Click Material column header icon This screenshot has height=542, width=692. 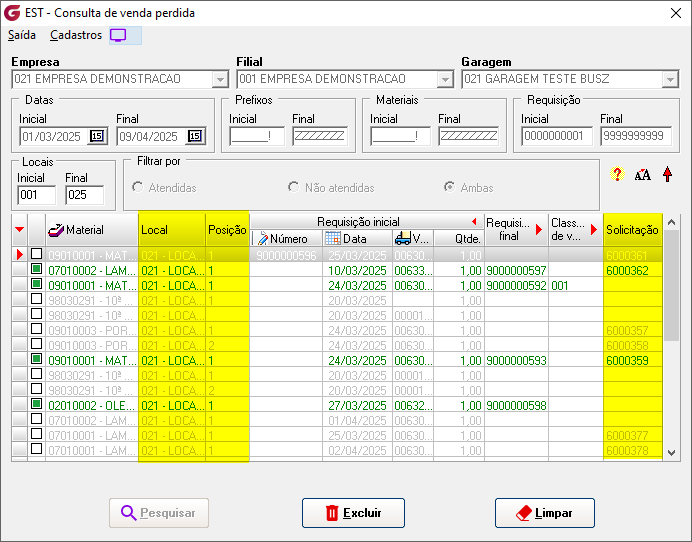pyautogui.click(x=56, y=230)
